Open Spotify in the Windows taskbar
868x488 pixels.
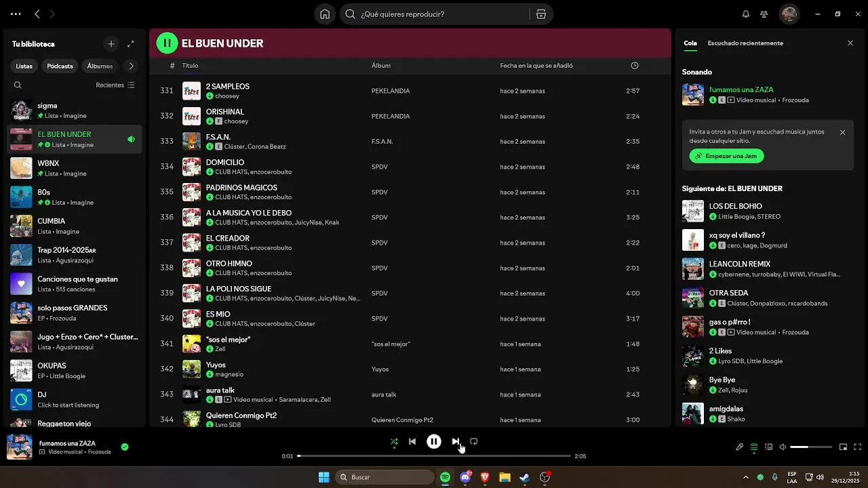pos(446,477)
